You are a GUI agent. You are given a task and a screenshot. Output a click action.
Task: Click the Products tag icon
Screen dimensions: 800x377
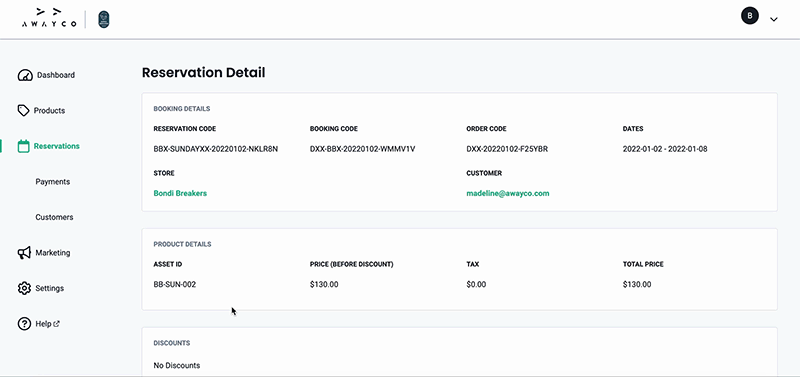pos(23,110)
